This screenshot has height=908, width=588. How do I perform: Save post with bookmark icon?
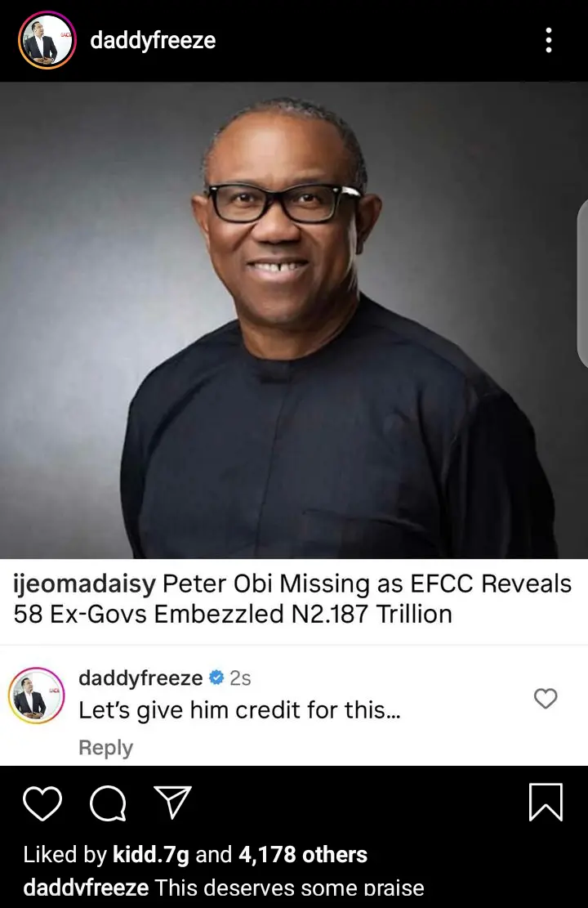coord(546,802)
